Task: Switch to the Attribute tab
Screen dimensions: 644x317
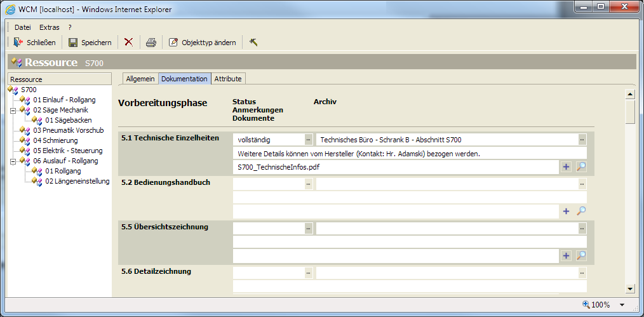Action: click(x=227, y=79)
